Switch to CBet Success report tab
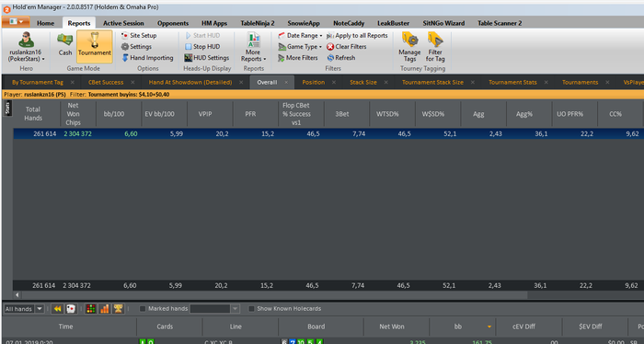 pyautogui.click(x=106, y=82)
